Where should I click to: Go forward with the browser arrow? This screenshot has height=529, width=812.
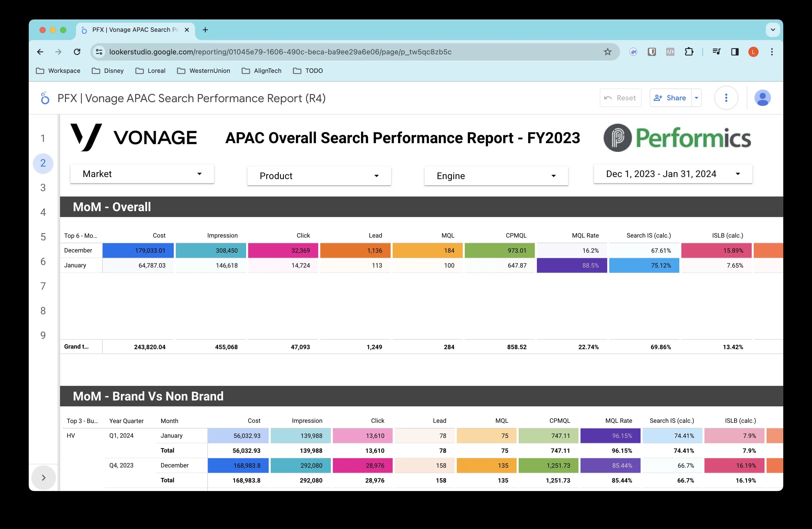[59, 52]
